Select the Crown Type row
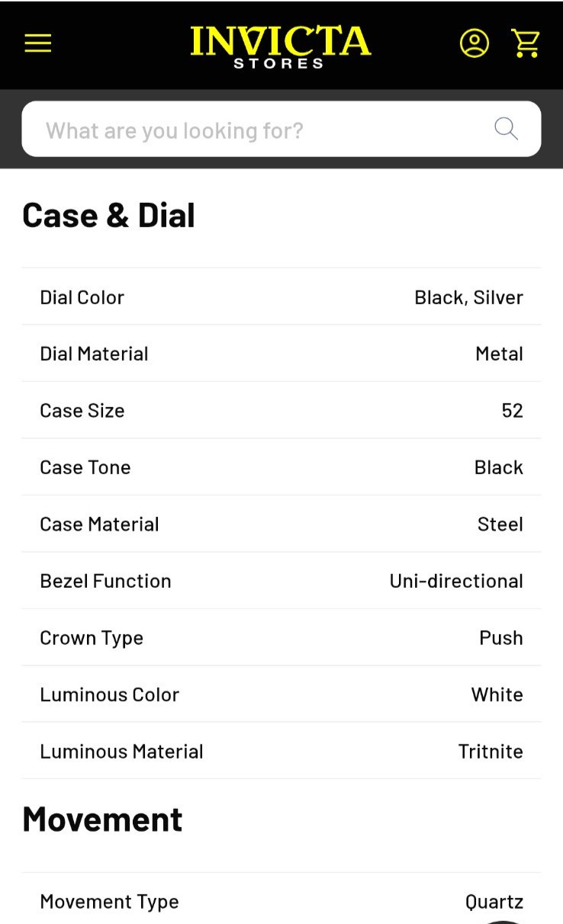This screenshot has height=924, width=563. click(281, 637)
